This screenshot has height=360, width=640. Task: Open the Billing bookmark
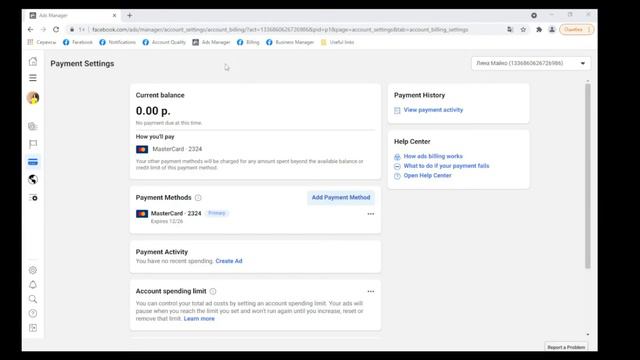[248, 42]
